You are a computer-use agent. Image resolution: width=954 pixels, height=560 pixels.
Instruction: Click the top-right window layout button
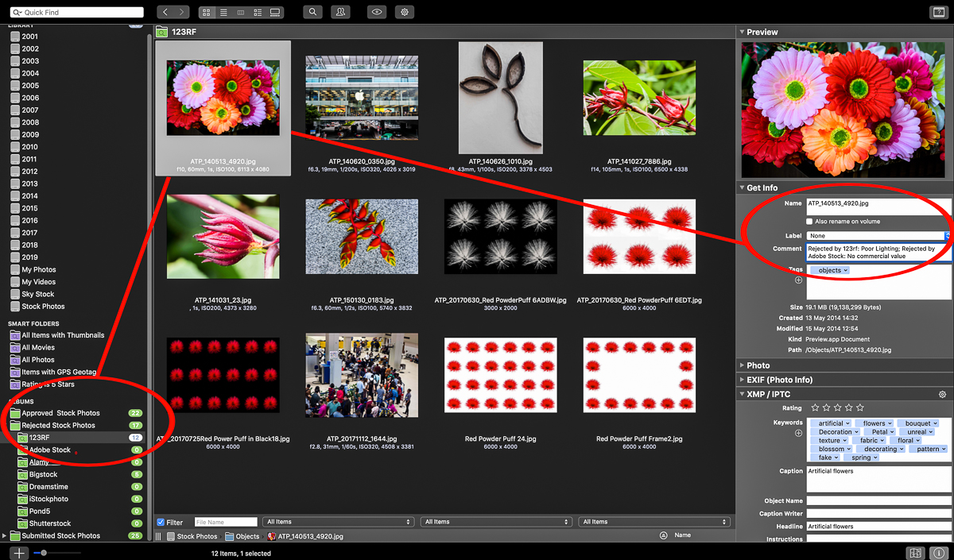point(937,13)
